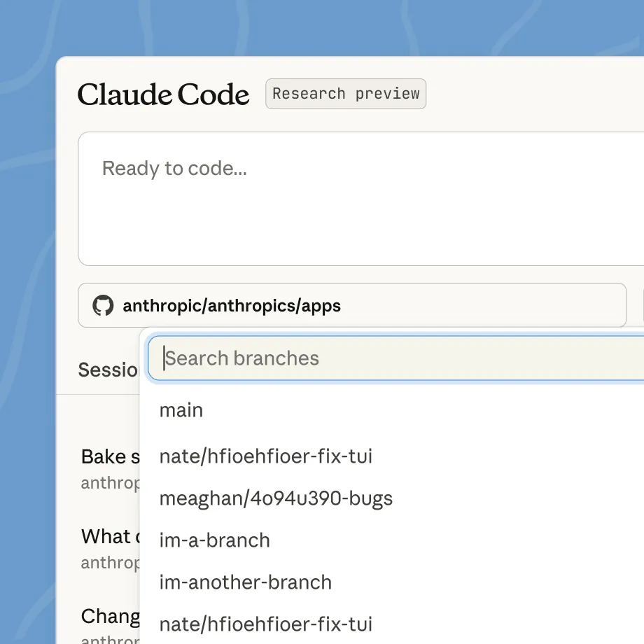Viewport: 644px width, 644px height.
Task: Open the session starting with Chang
Action: point(110,625)
